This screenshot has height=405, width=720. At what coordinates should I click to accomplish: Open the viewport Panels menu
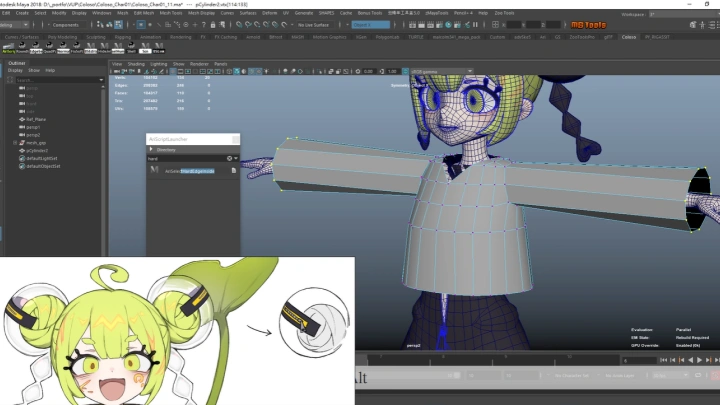pos(220,64)
